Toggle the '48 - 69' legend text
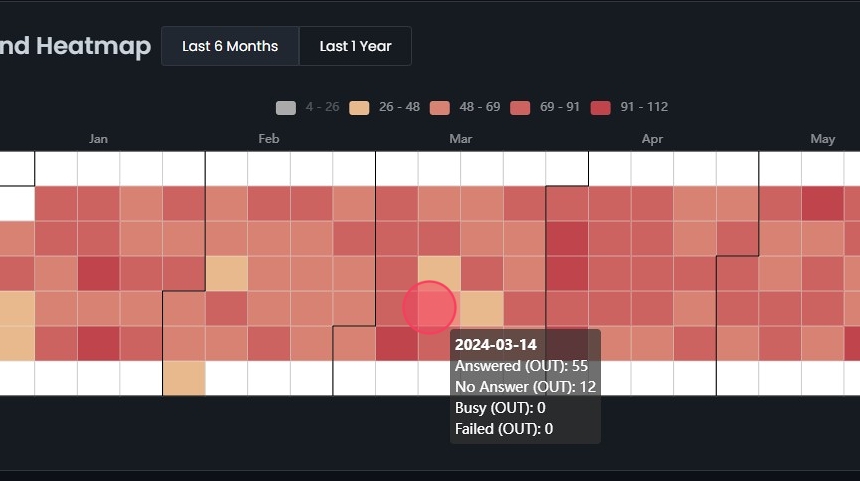 point(479,107)
